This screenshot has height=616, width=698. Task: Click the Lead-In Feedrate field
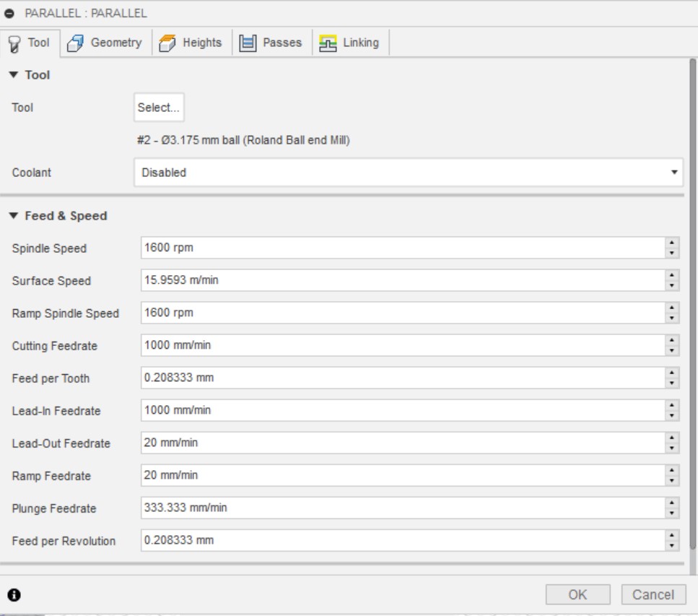[403, 410]
